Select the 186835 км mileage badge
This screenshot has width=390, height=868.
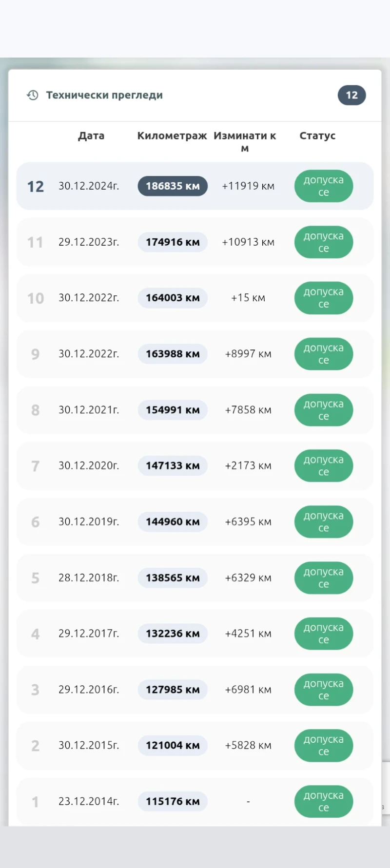coord(173,186)
